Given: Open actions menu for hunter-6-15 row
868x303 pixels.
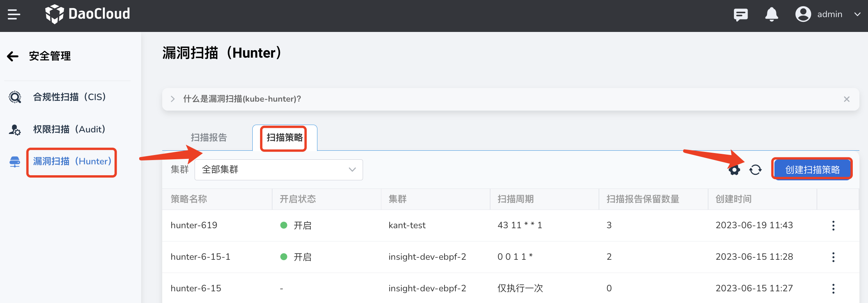Looking at the screenshot, I should tap(833, 289).
